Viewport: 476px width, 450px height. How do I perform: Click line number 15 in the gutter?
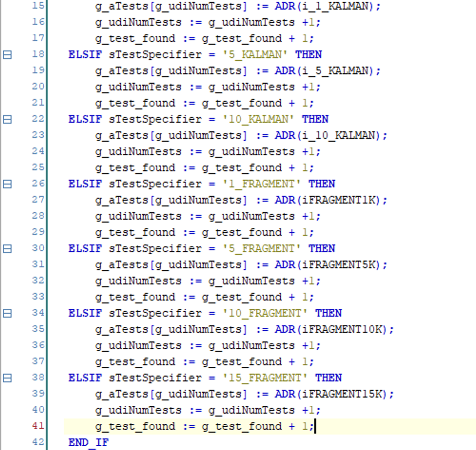tap(38, 5)
